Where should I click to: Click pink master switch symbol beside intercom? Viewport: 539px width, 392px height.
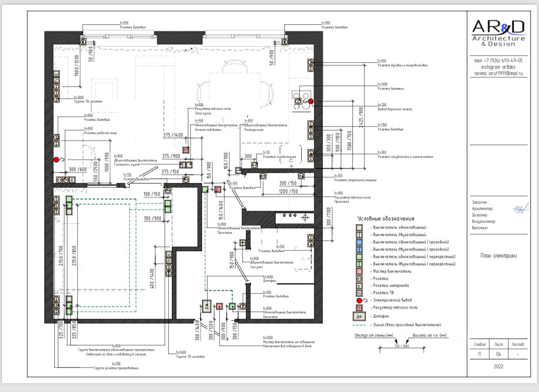(219, 306)
